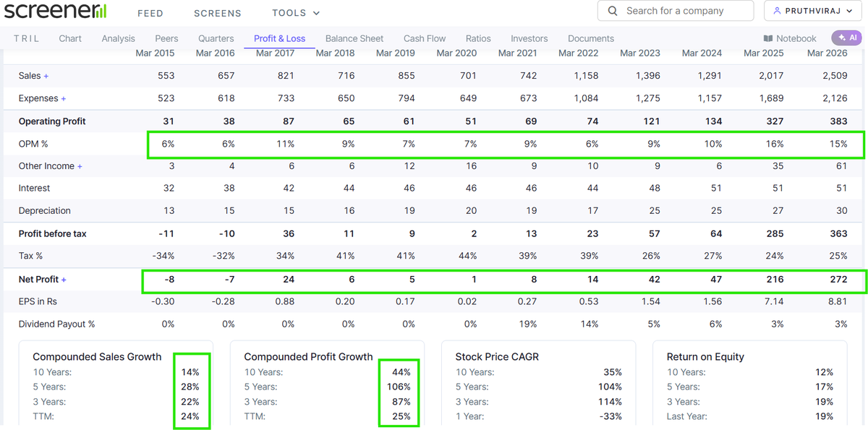Click Tax value 44%
868x430 pixels.
[467, 256]
